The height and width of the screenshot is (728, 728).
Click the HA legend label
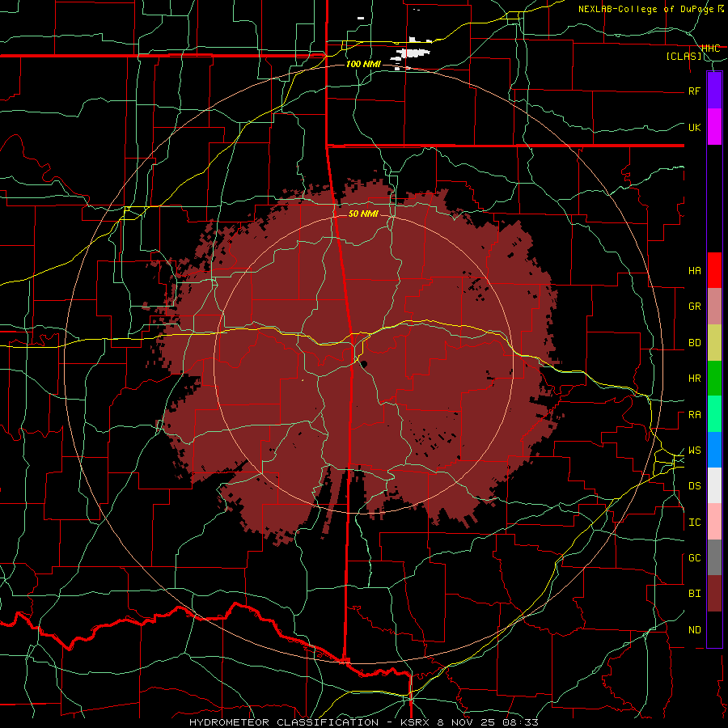tap(694, 271)
